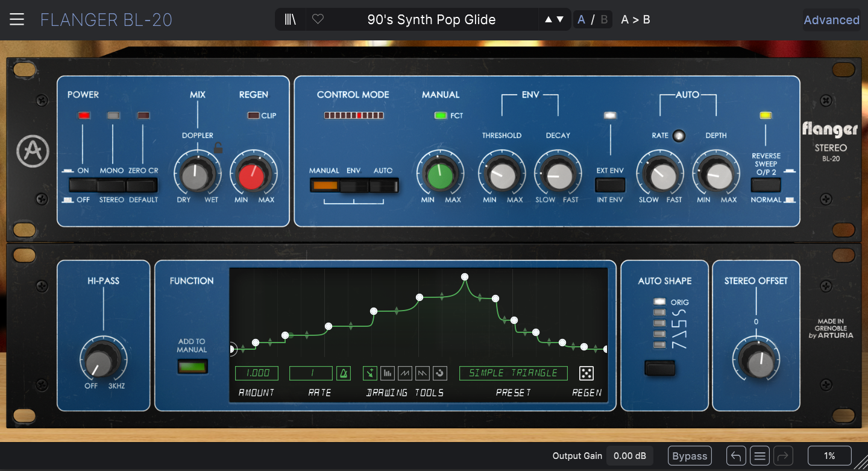Viewport: 868px width, 471px height.
Task: Toggle the Reverse Sweep / Normal switch
Action: pos(766,185)
